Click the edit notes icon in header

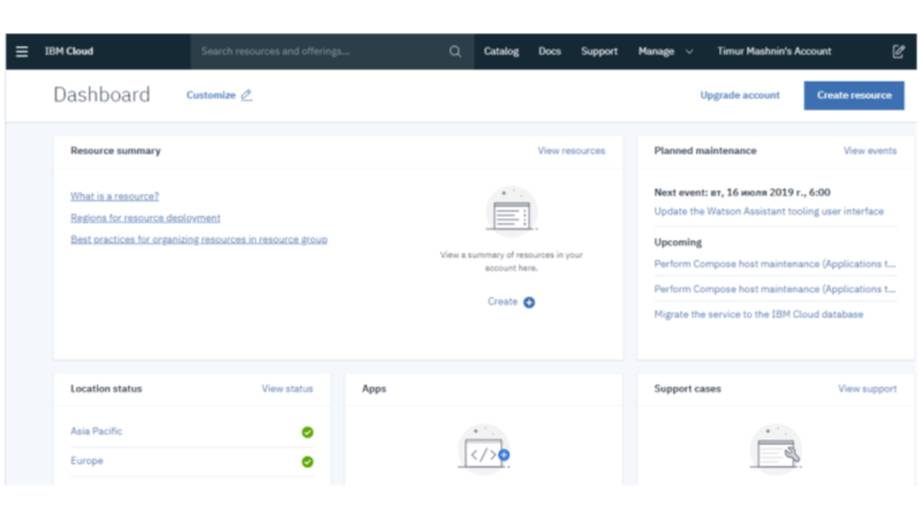coord(898,52)
